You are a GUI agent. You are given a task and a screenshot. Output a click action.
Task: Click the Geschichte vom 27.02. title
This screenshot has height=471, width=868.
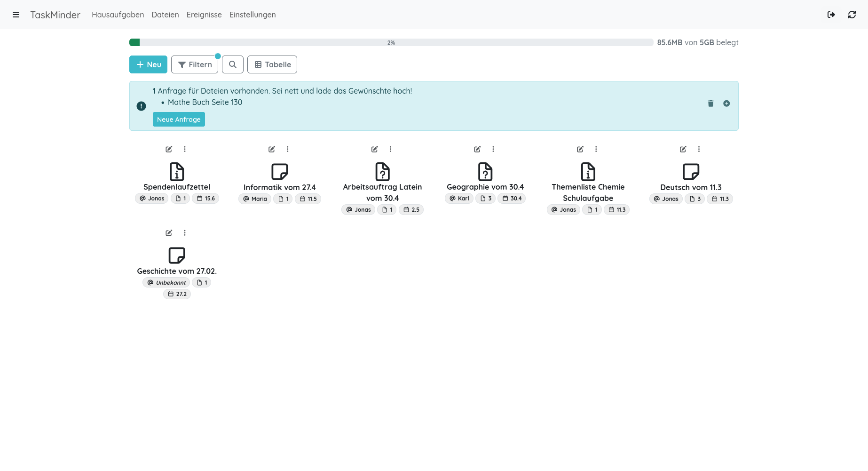177,271
